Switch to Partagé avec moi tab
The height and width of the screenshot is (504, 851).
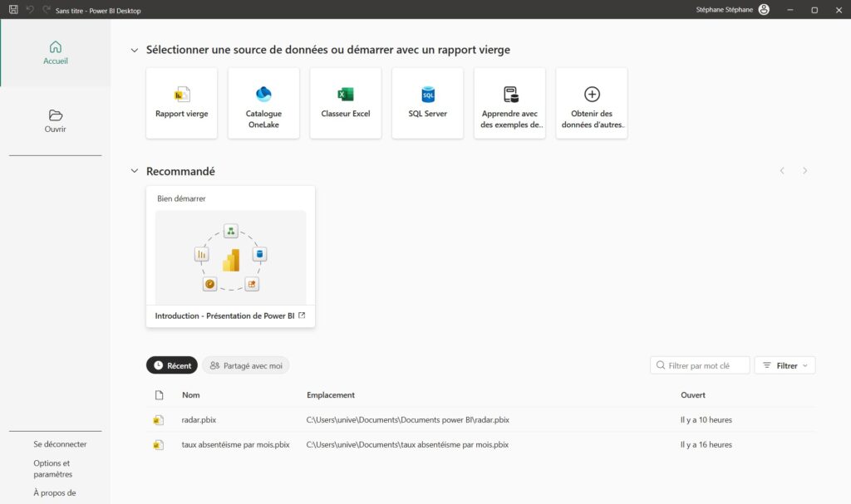(246, 365)
